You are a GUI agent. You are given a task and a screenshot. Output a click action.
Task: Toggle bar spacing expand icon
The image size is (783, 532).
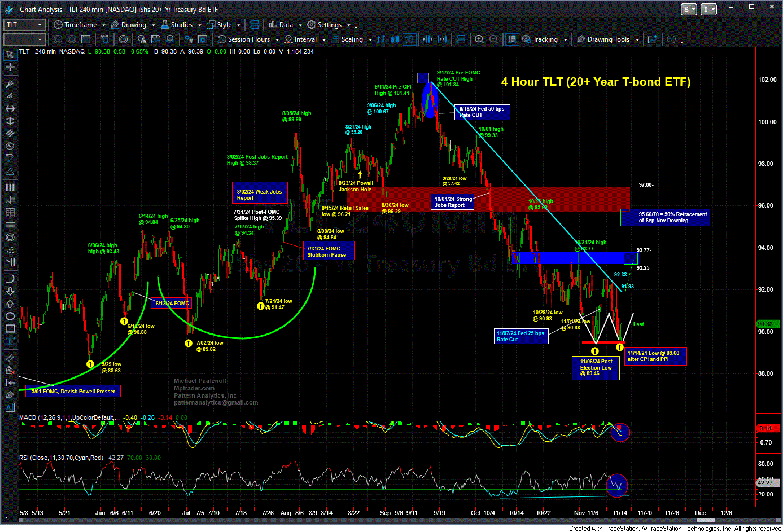click(442, 39)
